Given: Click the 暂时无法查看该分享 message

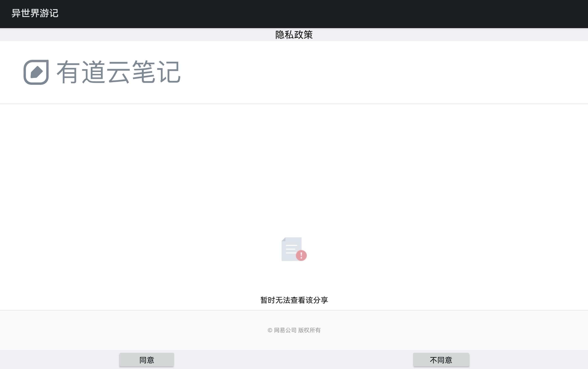Looking at the screenshot, I should point(294,300).
